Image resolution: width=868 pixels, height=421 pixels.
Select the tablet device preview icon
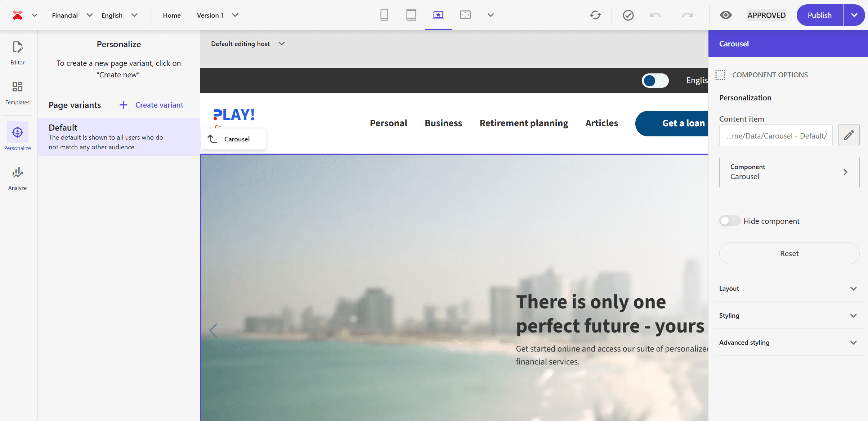point(411,15)
